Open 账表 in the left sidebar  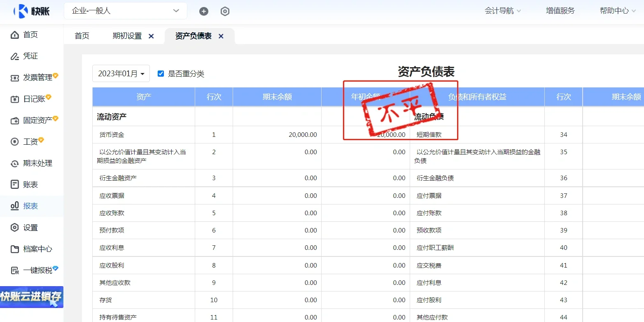[x=30, y=185]
